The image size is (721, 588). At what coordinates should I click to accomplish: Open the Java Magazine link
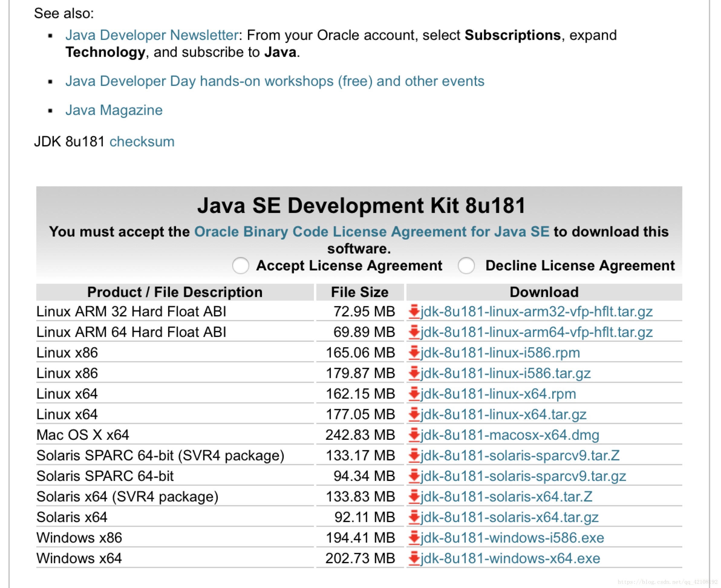[114, 110]
